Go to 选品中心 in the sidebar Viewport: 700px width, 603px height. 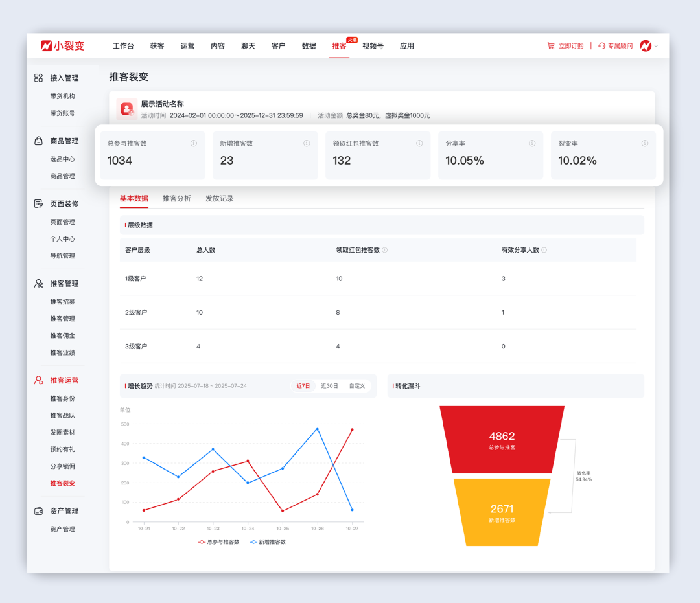(x=62, y=159)
